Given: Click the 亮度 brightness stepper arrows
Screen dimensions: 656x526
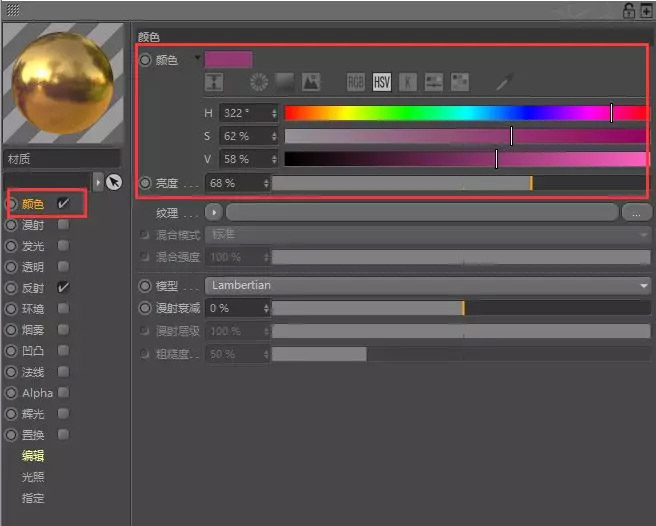Looking at the screenshot, I should [x=266, y=183].
